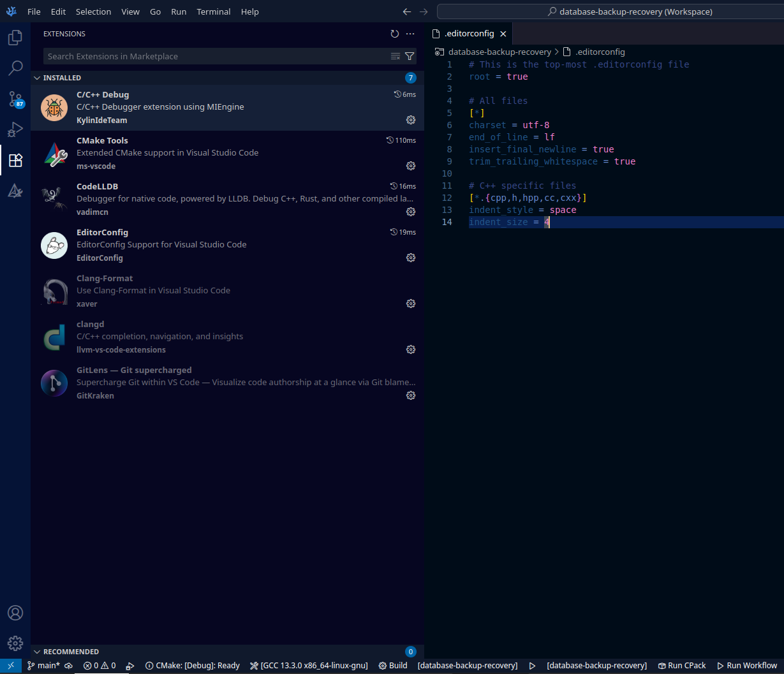Open the CMake view in activity bar
The width and height of the screenshot is (784, 674).
click(x=15, y=191)
